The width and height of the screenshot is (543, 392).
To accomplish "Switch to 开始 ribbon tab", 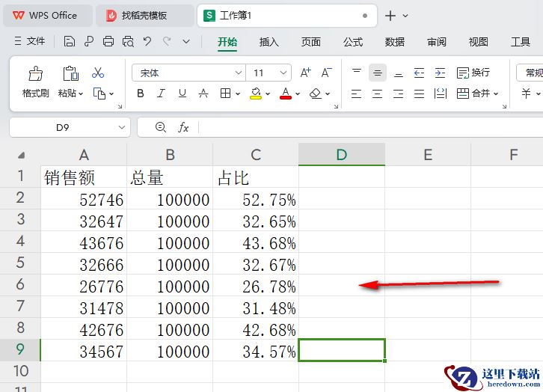I will [x=227, y=42].
